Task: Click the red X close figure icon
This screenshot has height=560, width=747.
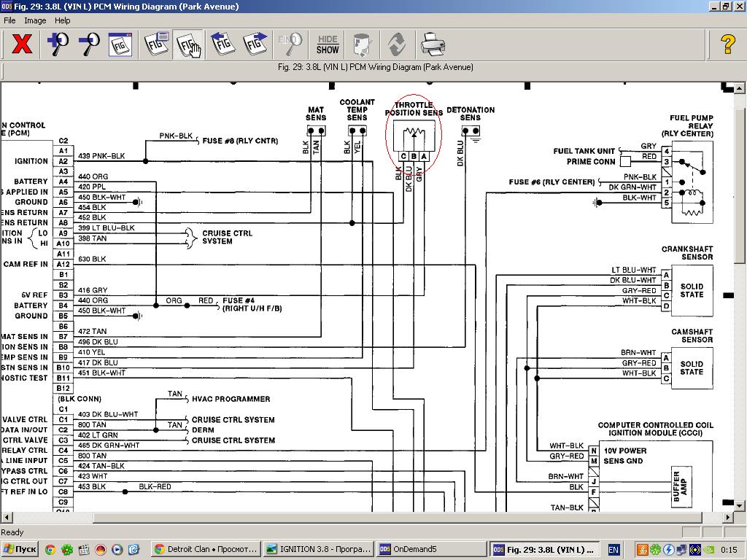Action: coord(22,44)
